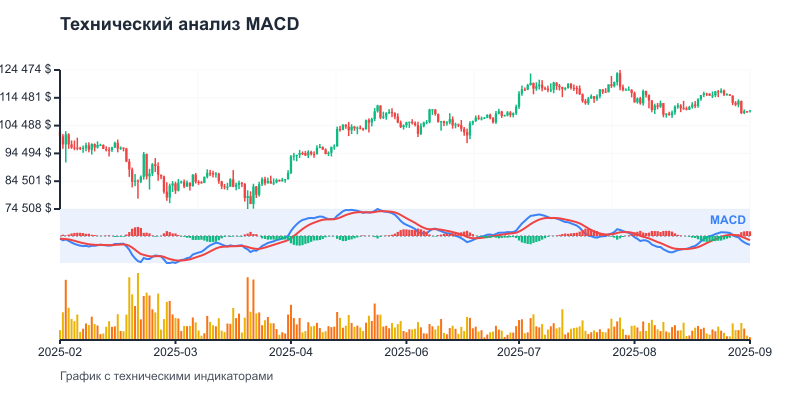
Task: Click the 2025-04 date axis label
Action: pos(292,352)
